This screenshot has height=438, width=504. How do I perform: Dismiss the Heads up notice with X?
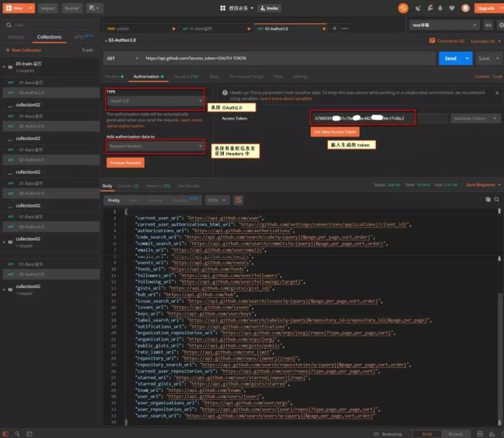[497, 93]
